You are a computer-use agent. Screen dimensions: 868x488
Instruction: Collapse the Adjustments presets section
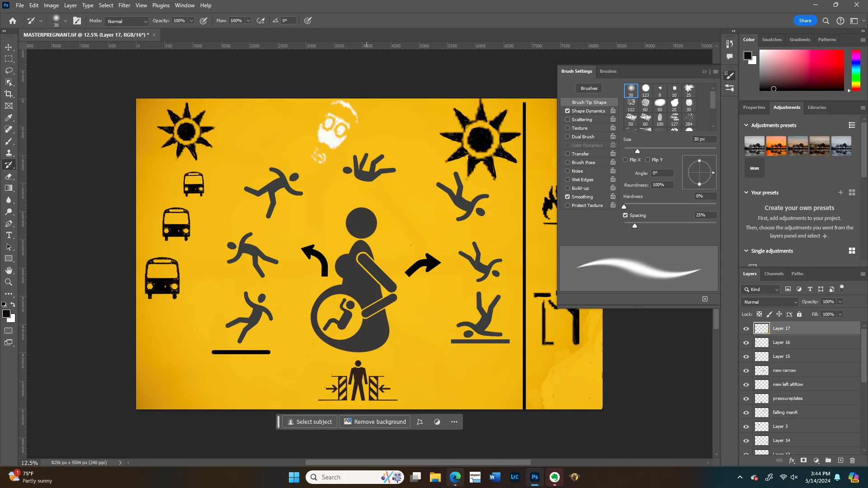(x=746, y=125)
